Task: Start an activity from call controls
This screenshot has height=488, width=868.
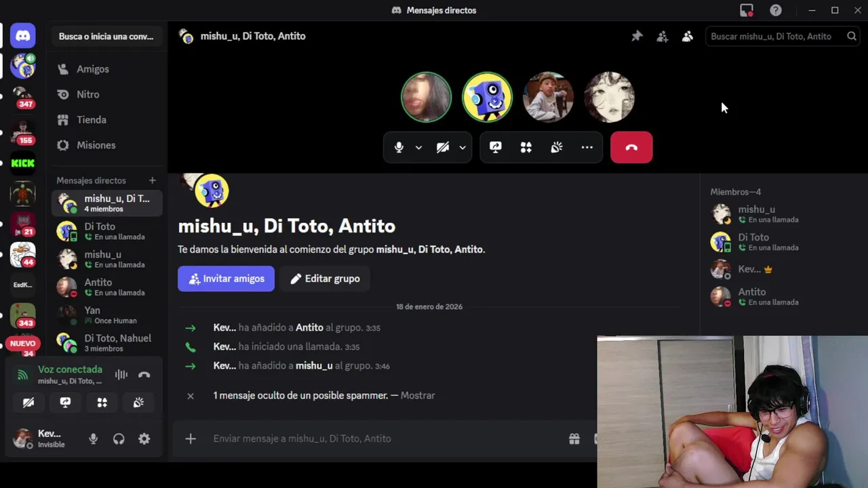Action: point(526,147)
